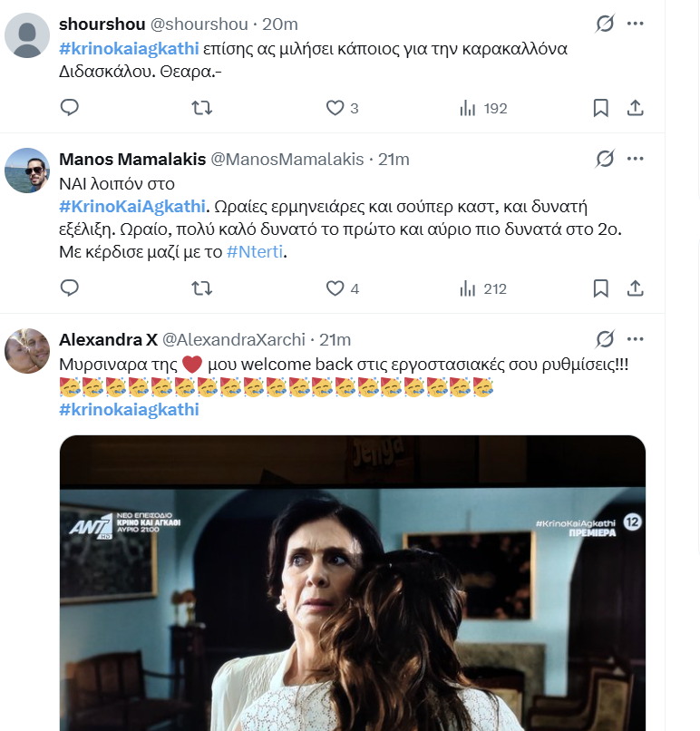700x731 pixels.
Task: Bookmark Manos Mamalakis's tweet
Action: pyautogui.click(x=601, y=288)
